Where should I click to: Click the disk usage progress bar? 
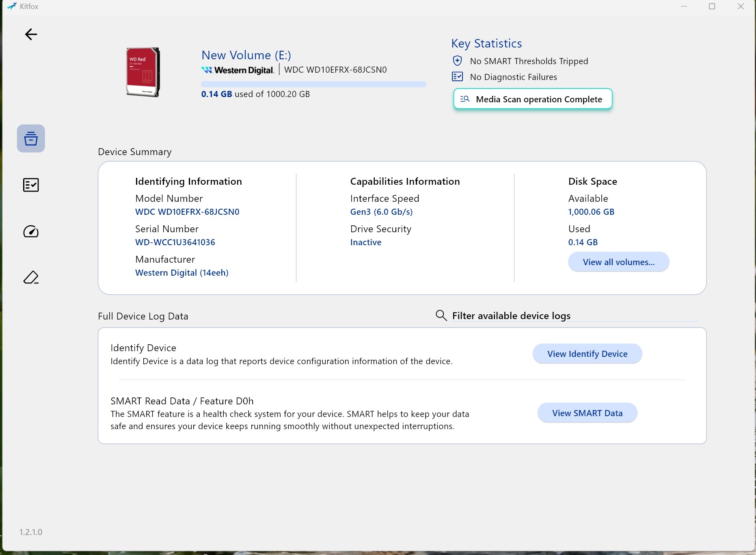(314, 84)
